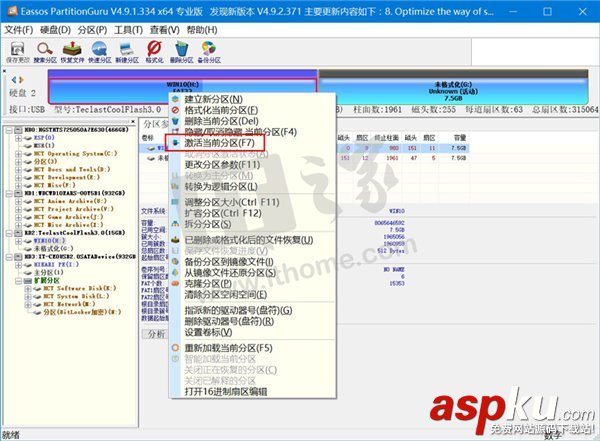Open the 分区(P) menu
Viewport: 600px width, 441px height.
pyautogui.click(x=92, y=30)
